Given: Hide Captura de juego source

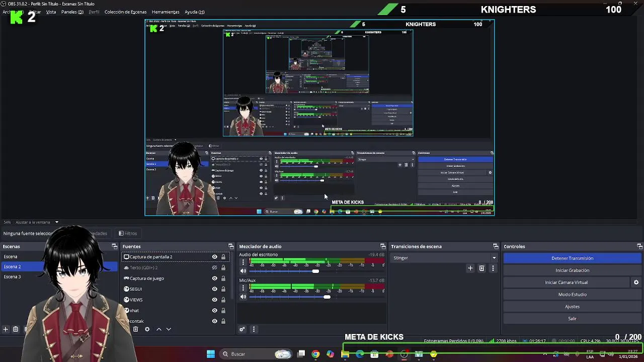Looking at the screenshot, I should click(214, 279).
